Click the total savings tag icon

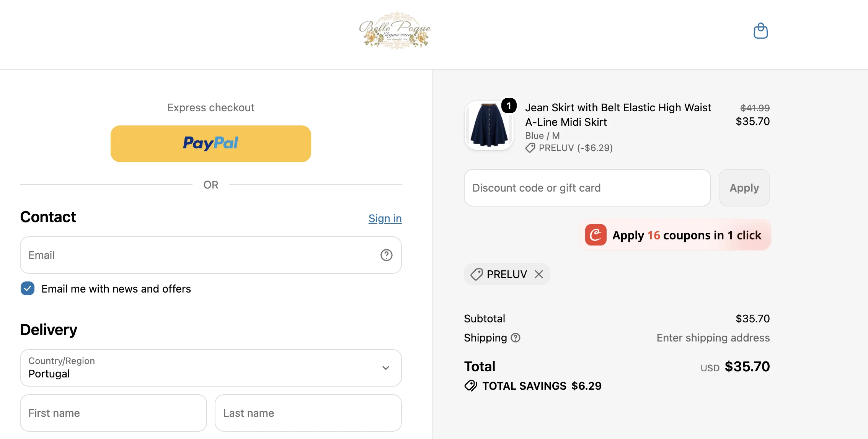coord(471,386)
